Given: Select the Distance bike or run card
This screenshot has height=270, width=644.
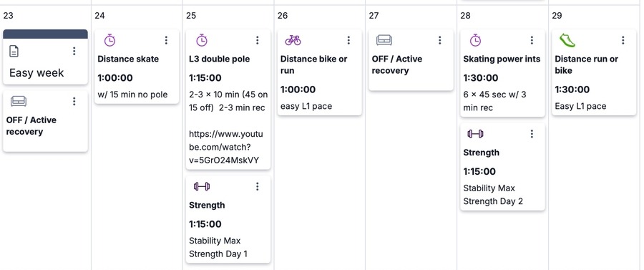Looking at the screenshot, I should pyautogui.click(x=320, y=72).
